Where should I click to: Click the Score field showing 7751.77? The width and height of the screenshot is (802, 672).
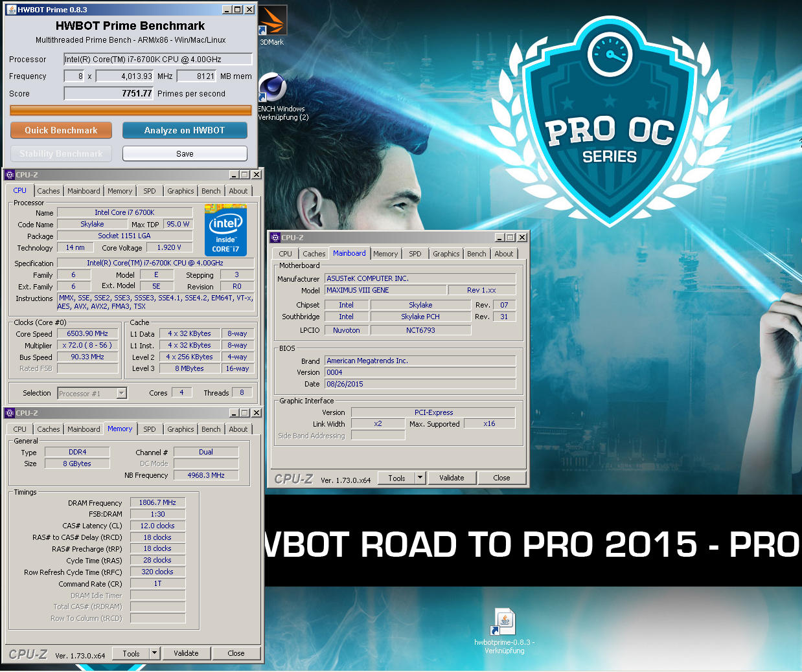pyautogui.click(x=109, y=93)
